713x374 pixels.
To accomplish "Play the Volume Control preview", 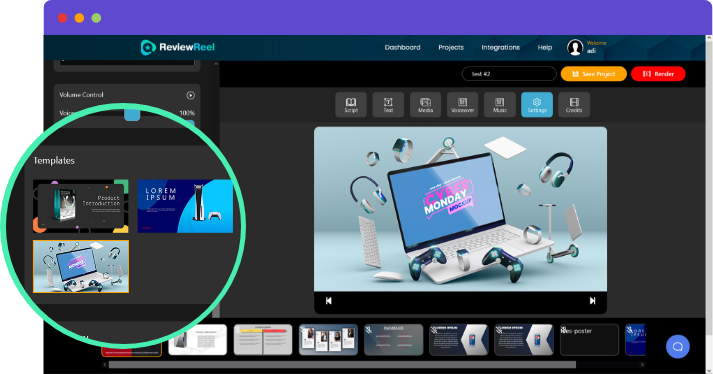I will point(191,95).
